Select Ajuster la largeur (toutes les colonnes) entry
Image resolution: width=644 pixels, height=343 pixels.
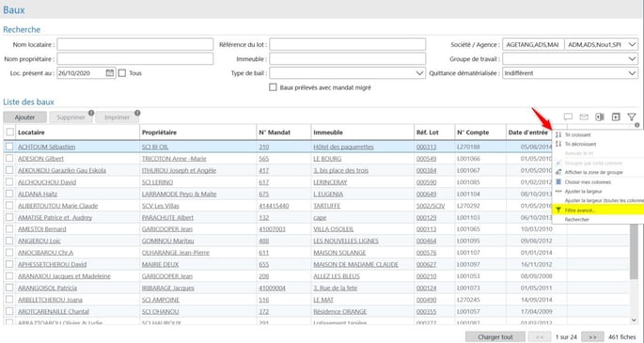(605, 200)
